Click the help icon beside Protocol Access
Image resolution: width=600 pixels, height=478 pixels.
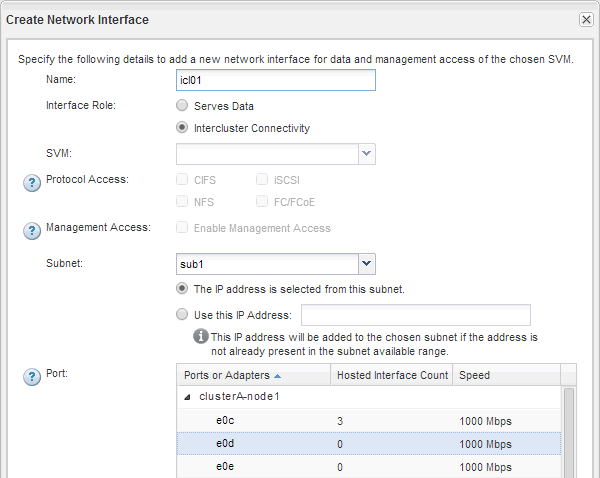click(30, 180)
